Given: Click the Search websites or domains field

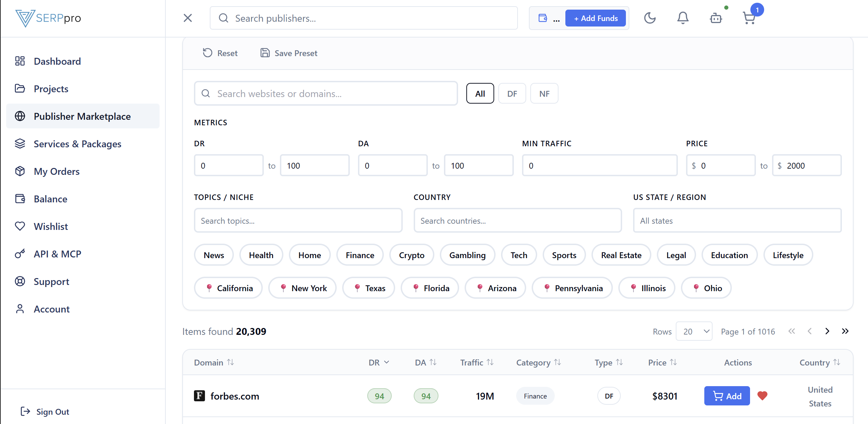Looking at the screenshot, I should (x=325, y=93).
